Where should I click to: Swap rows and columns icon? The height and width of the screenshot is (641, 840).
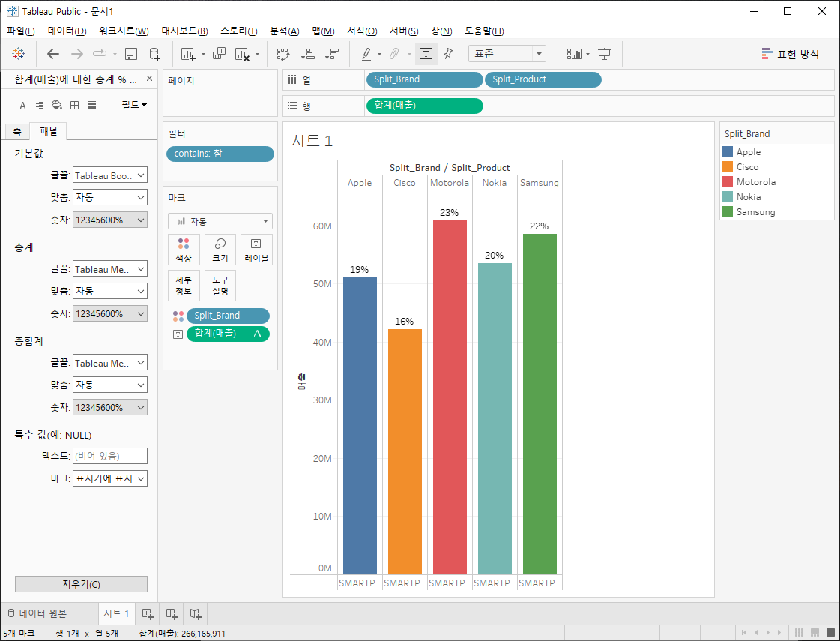(x=282, y=53)
